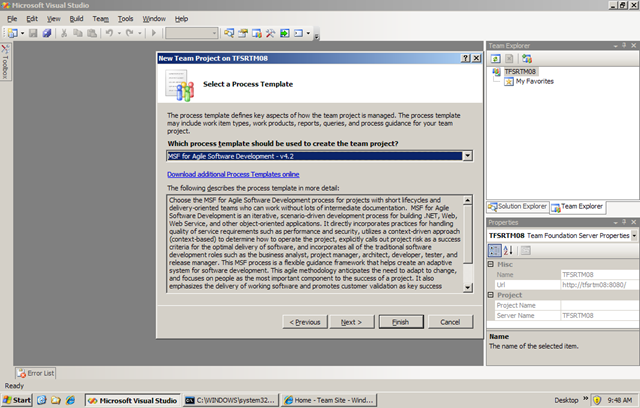Click Refresh in the Team Explorer toolbar
Image resolution: width=640 pixels, height=408 pixels.
[496, 59]
